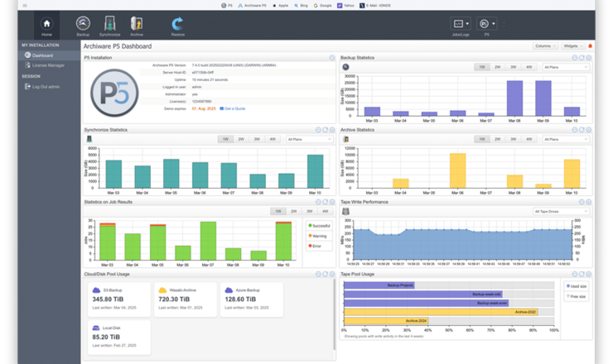Go to Home in the top toolbar
The image size is (613, 364).
tap(46, 26)
